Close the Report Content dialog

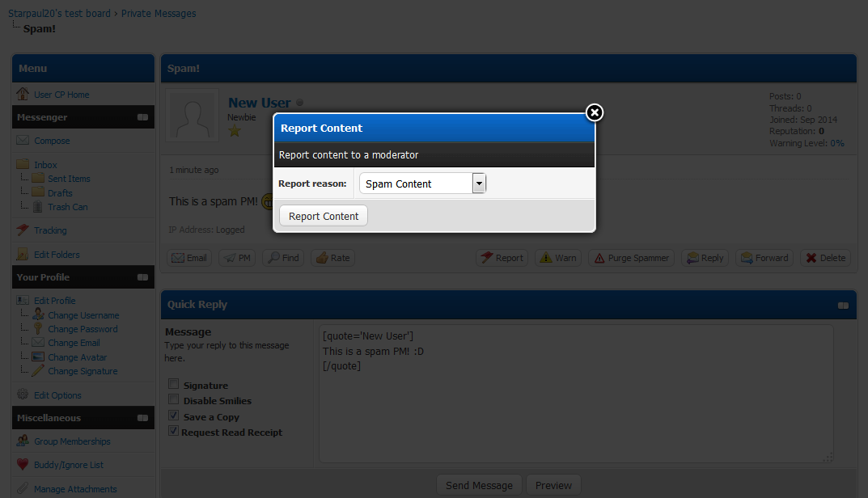tap(595, 112)
